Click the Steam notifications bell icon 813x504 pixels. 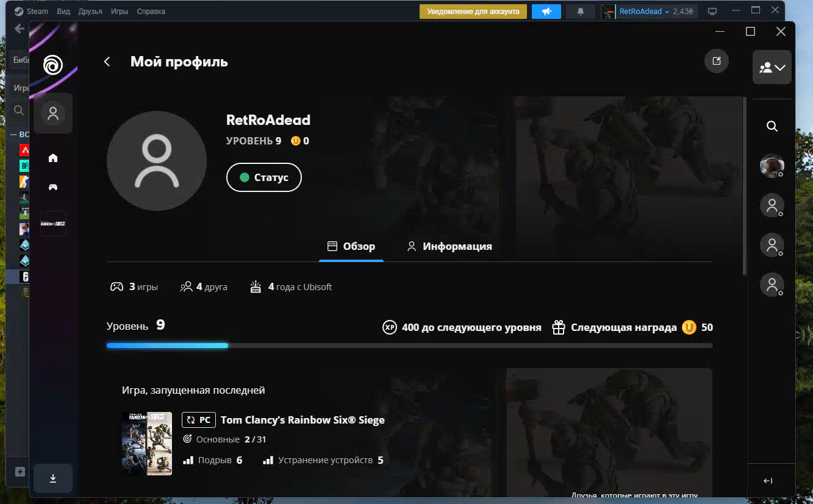[x=580, y=12]
